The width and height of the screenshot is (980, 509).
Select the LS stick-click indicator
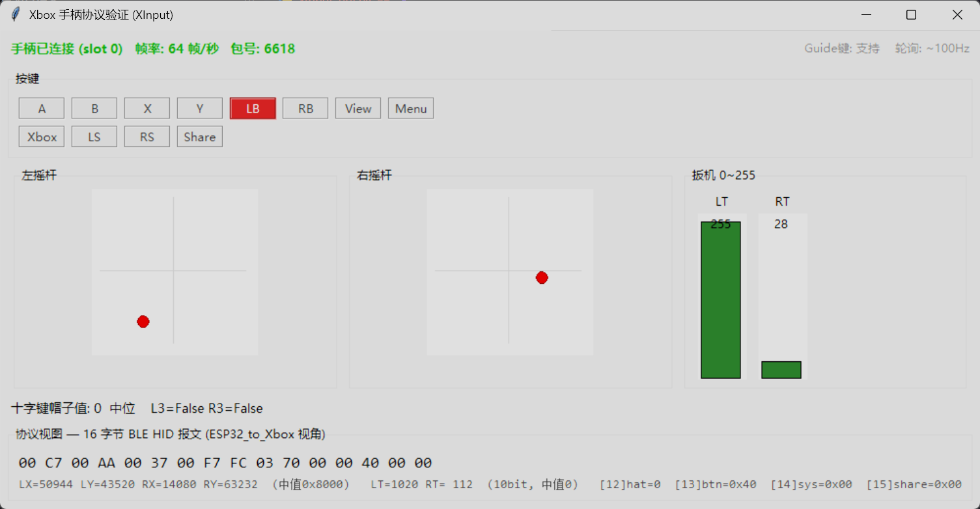pyautogui.click(x=94, y=137)
